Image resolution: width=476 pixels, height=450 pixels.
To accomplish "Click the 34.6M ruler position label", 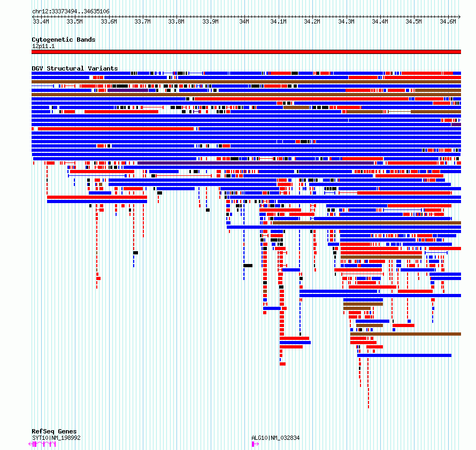I will (x=448, y=21).
